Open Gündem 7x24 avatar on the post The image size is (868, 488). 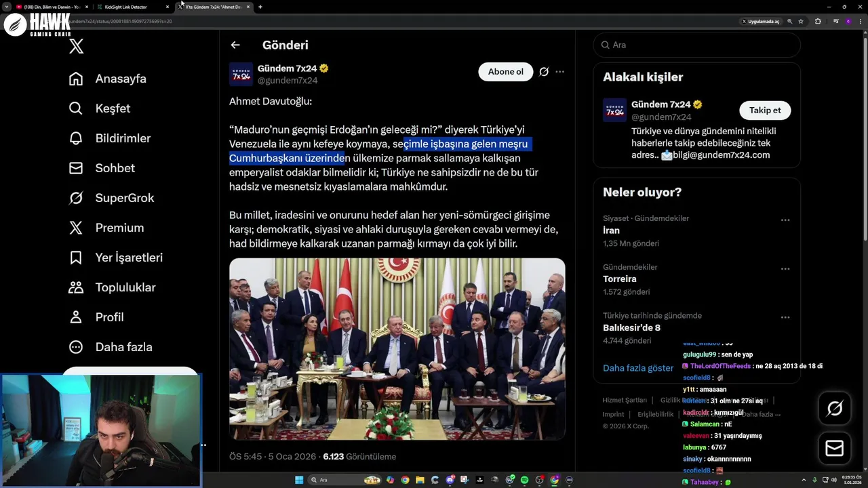(x=241, y=74)
